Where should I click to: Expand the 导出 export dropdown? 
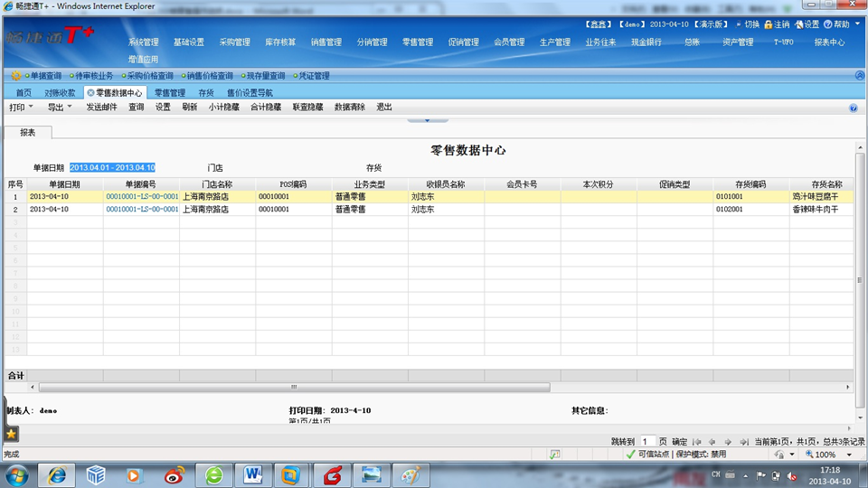click(70, 107)
